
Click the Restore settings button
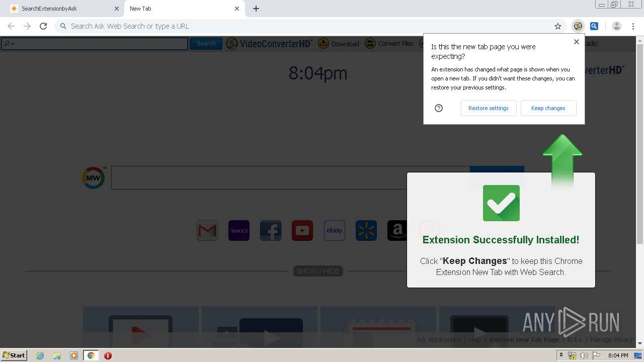(x=489, y=108)
